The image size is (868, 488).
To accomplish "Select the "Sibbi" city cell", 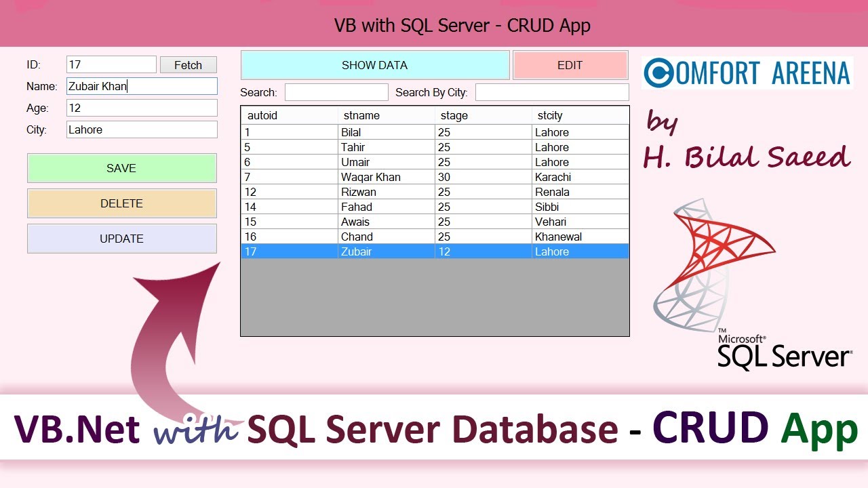I will click(580, 207).
